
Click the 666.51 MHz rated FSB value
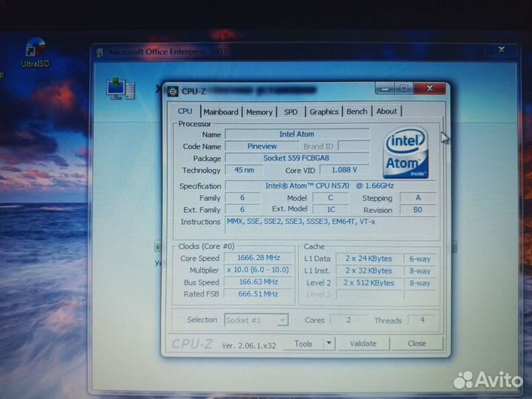(258, 294)
